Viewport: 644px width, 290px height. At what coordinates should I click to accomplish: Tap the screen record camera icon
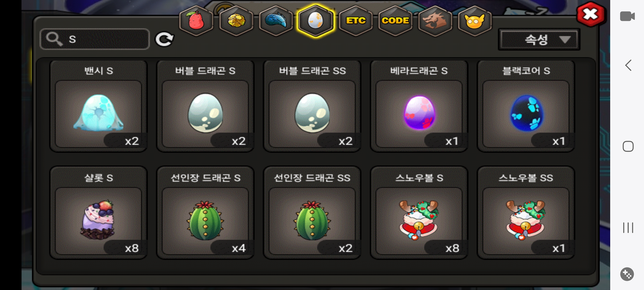[627, 16]
